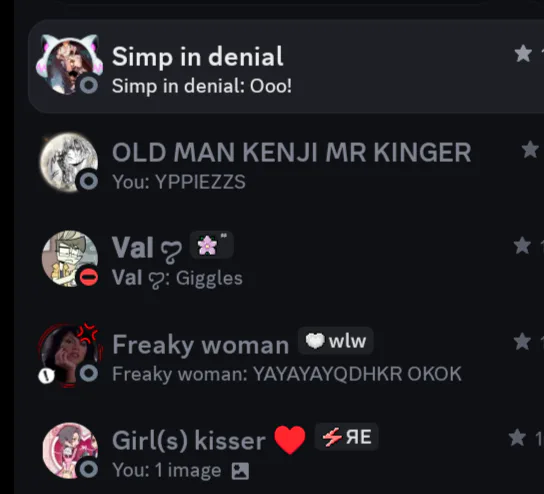The image size is (544, 494).
Task: Click the image attachment icon after 1 image
Action: tap(240, 471)
